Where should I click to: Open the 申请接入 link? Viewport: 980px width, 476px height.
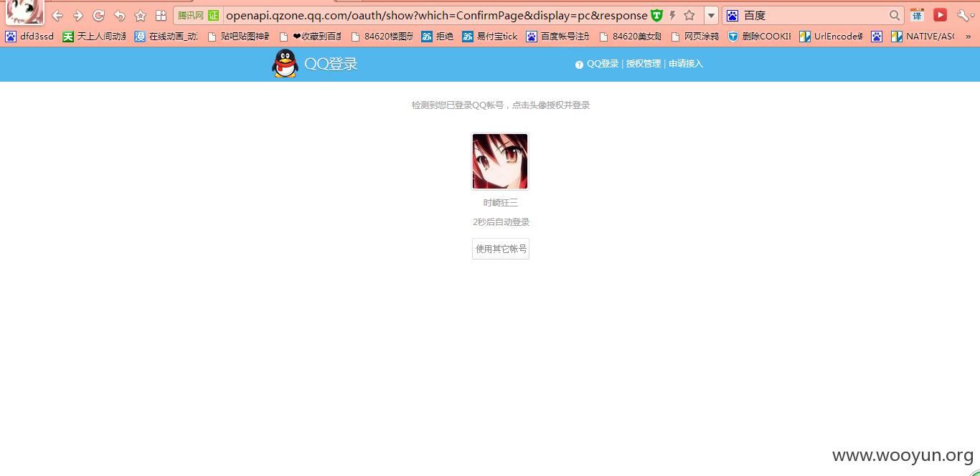[x=686, y=64]
